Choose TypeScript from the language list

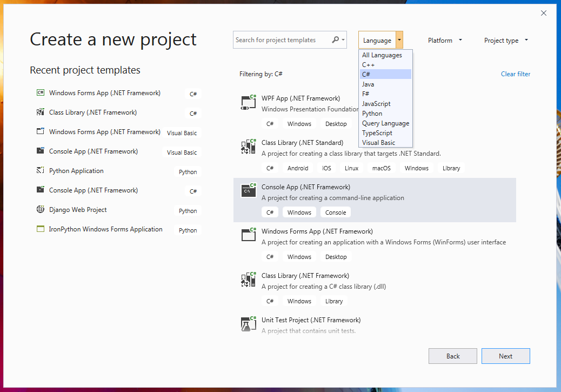pos(385,133)
